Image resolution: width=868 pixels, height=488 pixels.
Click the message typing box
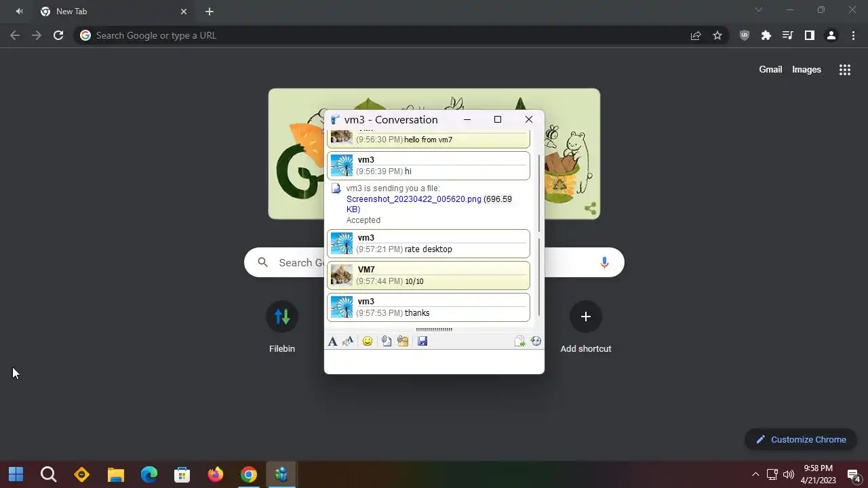[x=434, y=361]
